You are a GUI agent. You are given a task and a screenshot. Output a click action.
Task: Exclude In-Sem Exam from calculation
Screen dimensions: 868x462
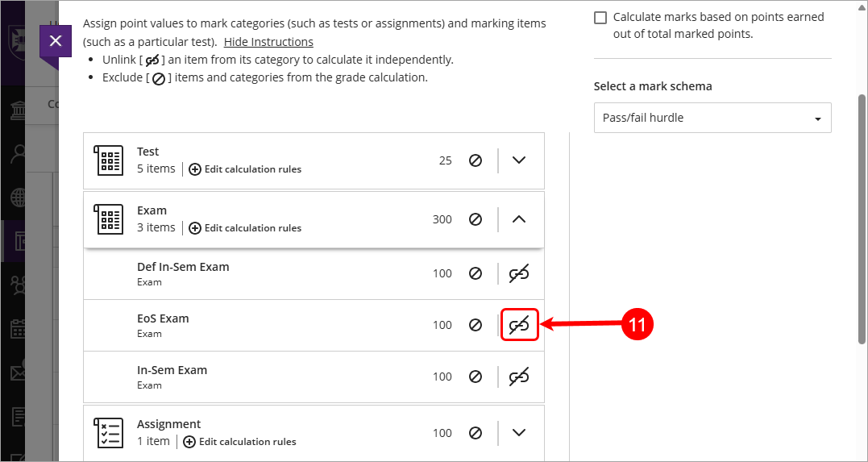476,377
